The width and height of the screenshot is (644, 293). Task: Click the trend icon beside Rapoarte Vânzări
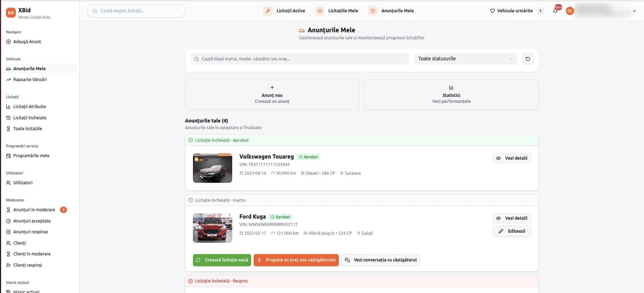pyautogui.click(x=8, y=80)
